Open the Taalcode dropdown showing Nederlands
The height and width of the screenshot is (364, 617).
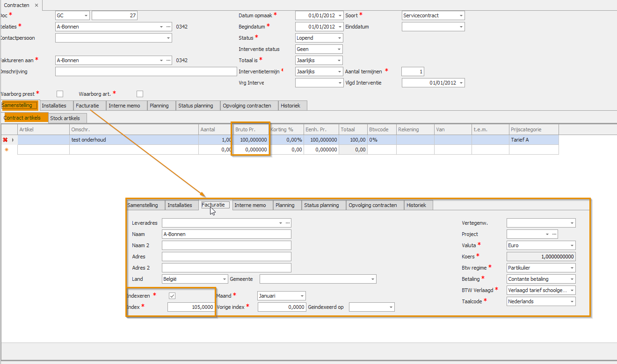pyautogui.click(x=572, y=301)
